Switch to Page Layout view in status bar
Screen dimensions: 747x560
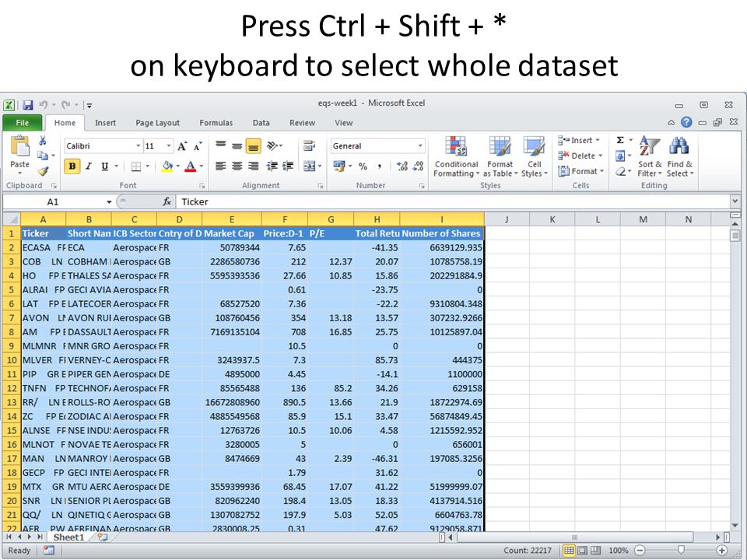pyautogui.click(x=583, y=551)
